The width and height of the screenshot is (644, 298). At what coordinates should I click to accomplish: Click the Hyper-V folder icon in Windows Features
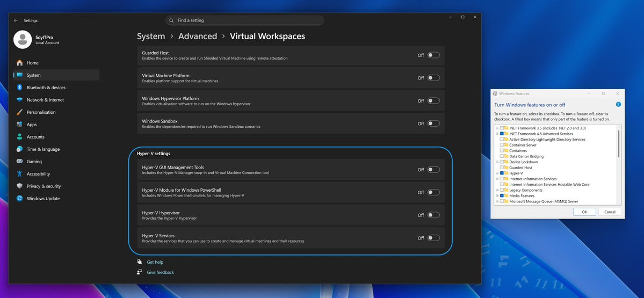pos(506,173)
